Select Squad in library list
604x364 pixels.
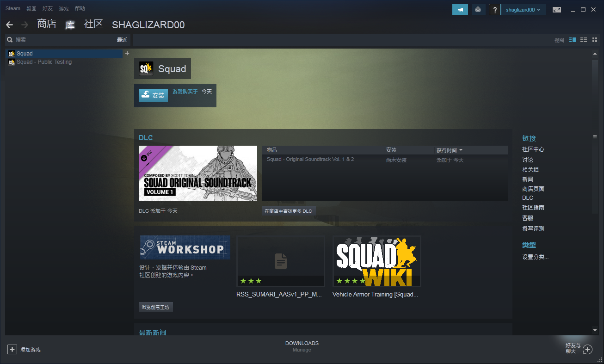coord(64,54)
